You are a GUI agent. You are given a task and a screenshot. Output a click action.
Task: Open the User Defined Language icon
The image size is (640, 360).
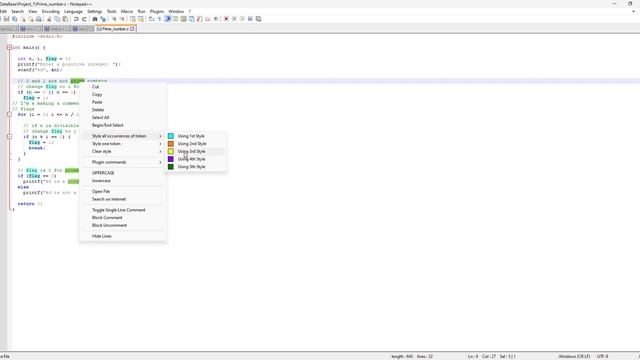(x=176, y=19)
